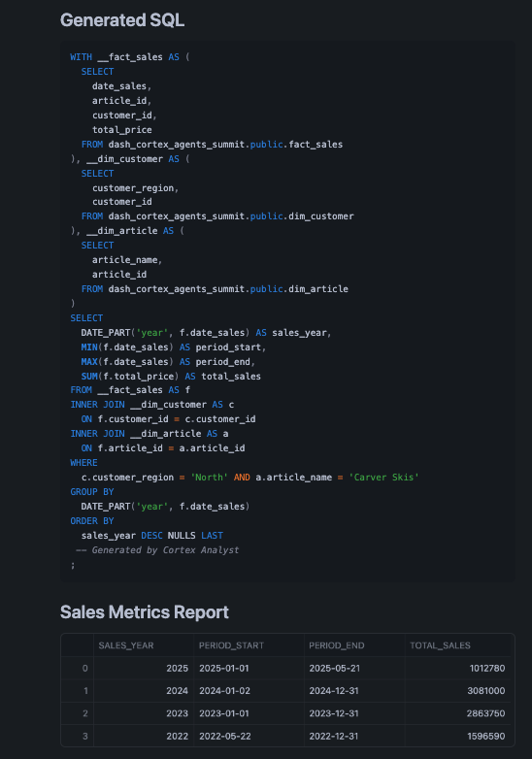532x759 pixels.
Task: Click period start value 2022-05-22
Action: click(224, 737)
